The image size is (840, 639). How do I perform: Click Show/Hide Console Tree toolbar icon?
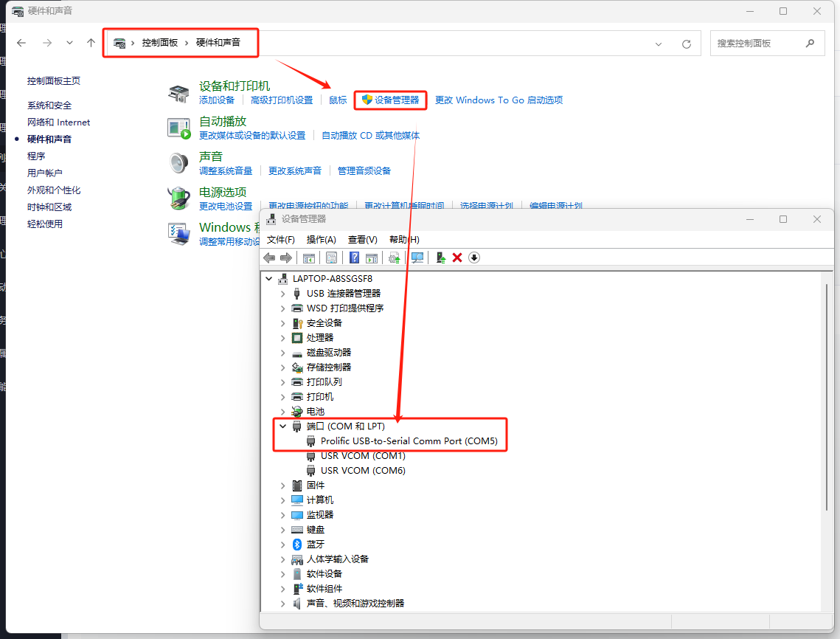(308, 258)
